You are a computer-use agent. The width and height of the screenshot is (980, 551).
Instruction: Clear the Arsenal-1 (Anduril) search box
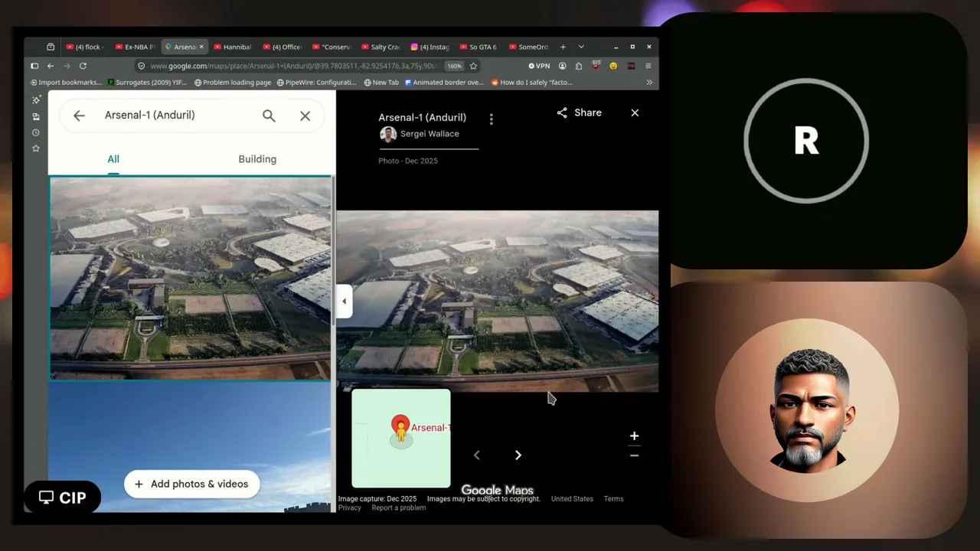click(x=305, y=116)
